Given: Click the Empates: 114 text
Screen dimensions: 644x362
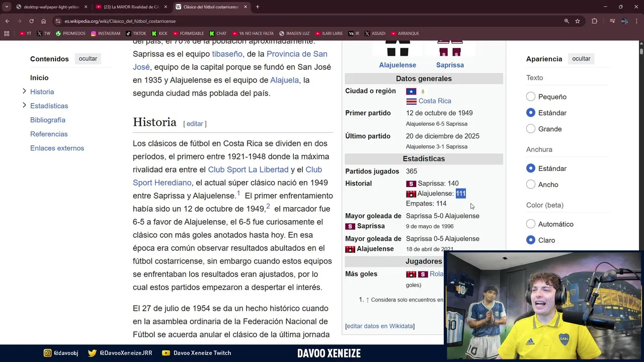Looking at the screenshot, I should [x=426, y=204].
